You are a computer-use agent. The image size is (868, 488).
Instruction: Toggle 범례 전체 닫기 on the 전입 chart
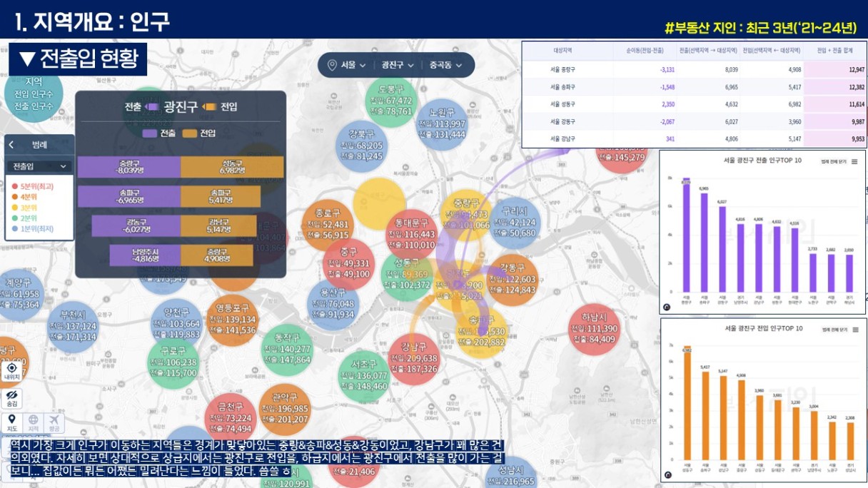[834, 330]
